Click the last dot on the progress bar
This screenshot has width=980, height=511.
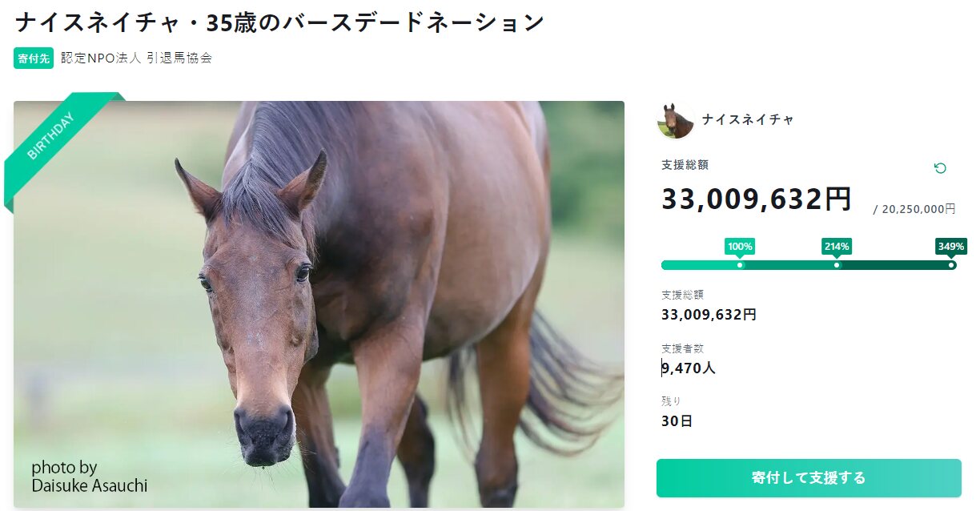951,265
